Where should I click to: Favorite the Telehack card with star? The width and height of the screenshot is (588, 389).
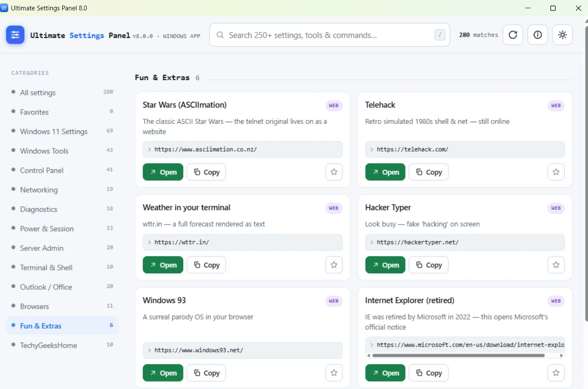coord(556,172)
